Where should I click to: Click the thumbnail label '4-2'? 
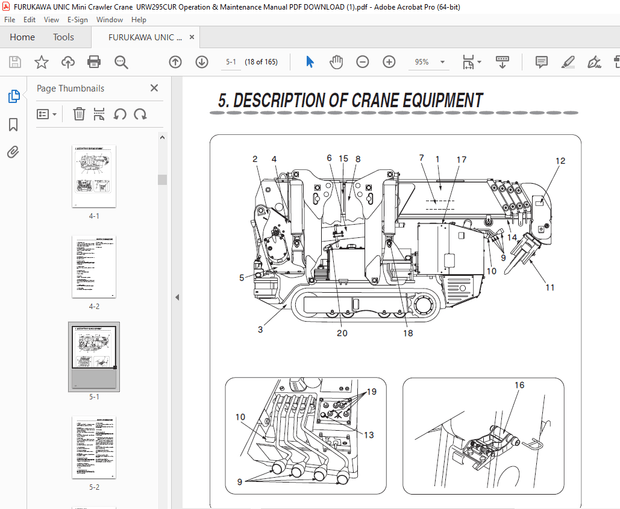click(94, 307)
